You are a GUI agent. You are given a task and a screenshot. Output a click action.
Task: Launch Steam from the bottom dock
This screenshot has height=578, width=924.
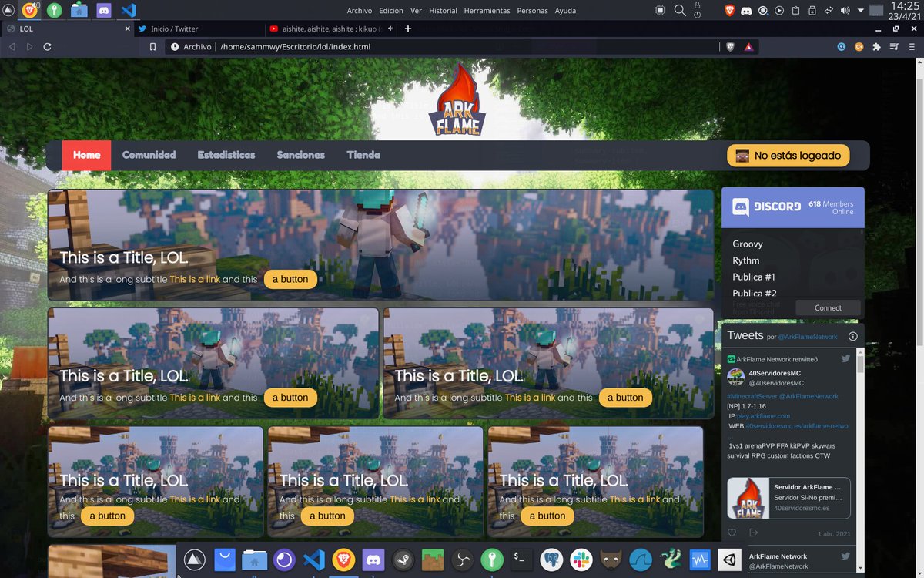(402, 560)
